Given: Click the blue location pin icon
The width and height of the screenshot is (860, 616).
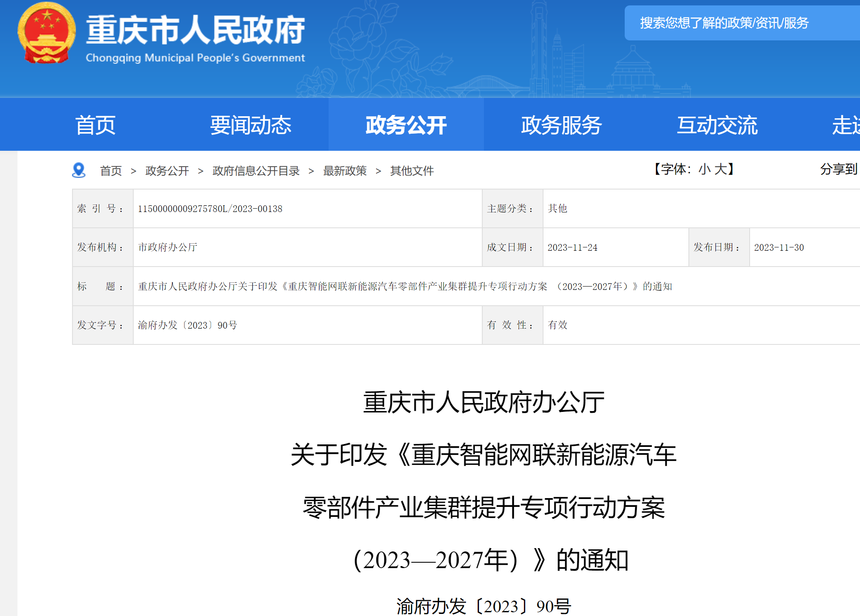Looking at the screenshot, I should (x=79, y=170).
